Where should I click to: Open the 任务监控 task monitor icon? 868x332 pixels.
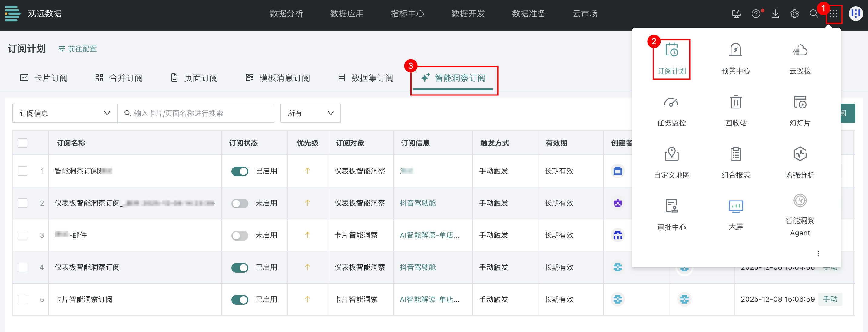(671, 102)
